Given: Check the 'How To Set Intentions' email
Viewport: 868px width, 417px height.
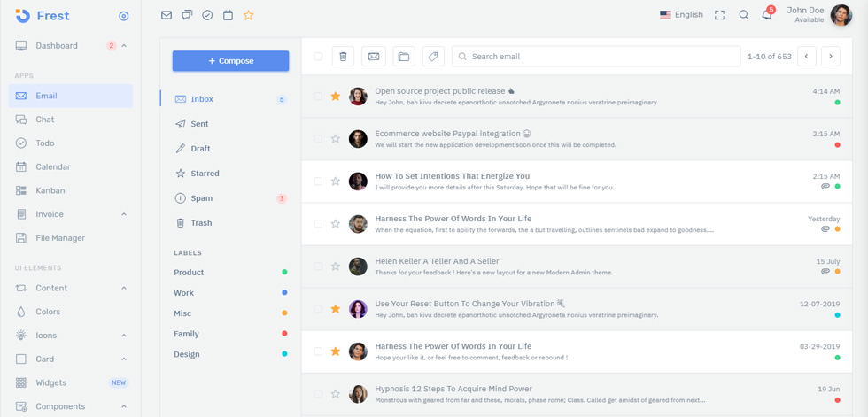Looking at the screenshot, I should click(x=318, y=181).
